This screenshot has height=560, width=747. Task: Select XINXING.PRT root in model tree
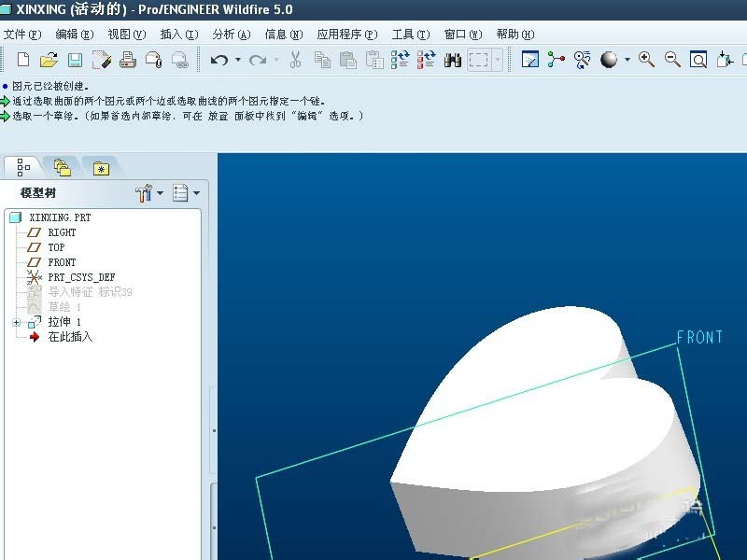tap(60, 217)
